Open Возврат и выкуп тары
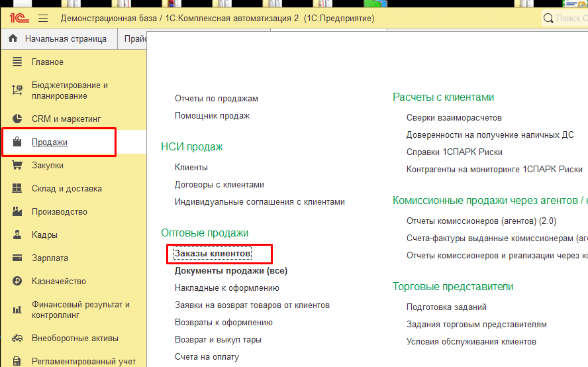The height and width of the screenshot is (367, 588). coord(218,340)
